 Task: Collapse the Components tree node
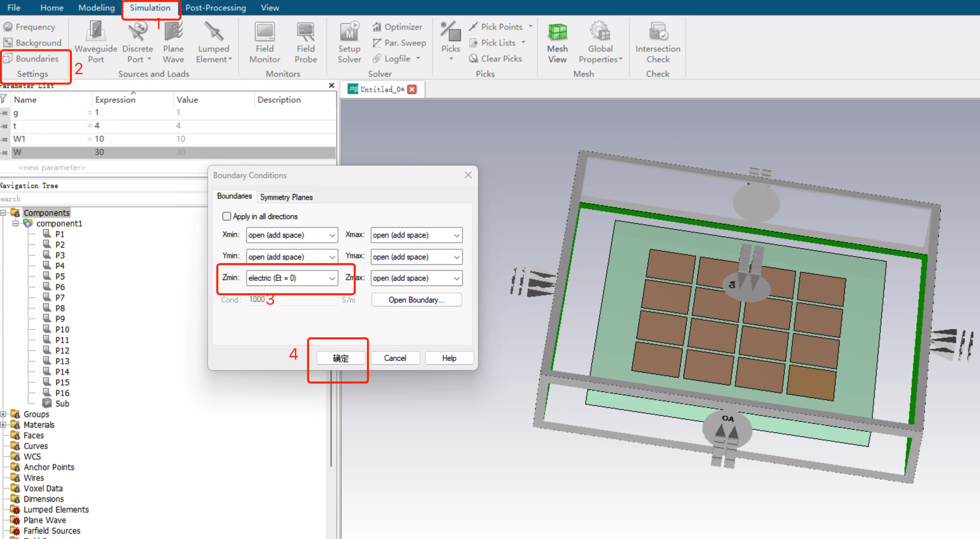3,213
